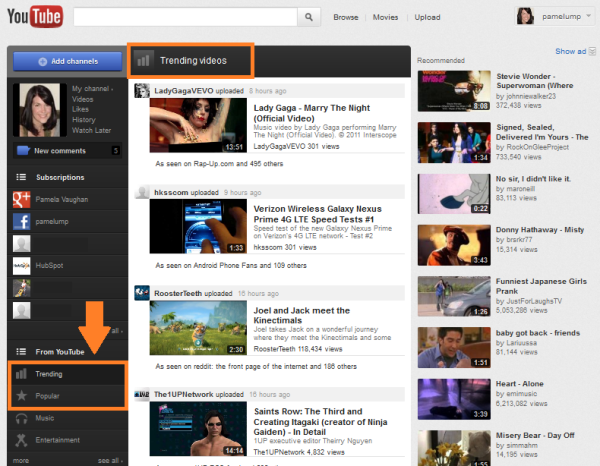Open the Music headphones icon
This screenshot has height=466, width=600.
[20, 417]
